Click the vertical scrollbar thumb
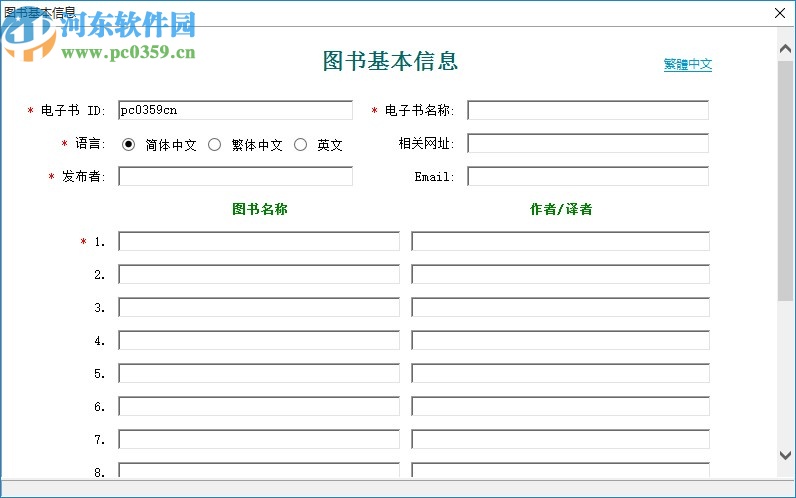 (785, 181)
